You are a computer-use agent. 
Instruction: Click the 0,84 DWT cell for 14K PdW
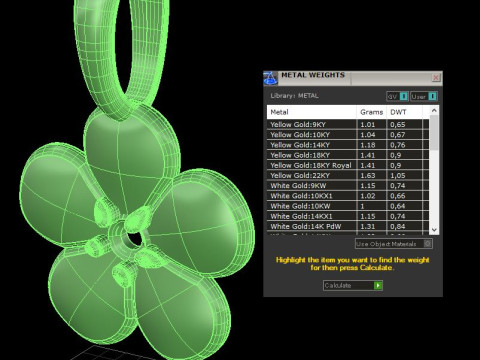coord(405,226)
